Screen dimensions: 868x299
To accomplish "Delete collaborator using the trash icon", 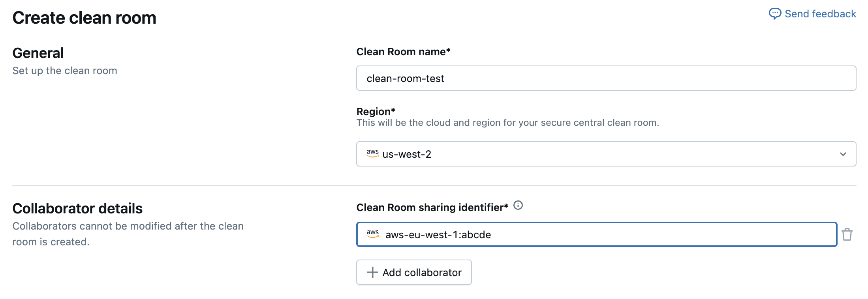I will point(847,234).
